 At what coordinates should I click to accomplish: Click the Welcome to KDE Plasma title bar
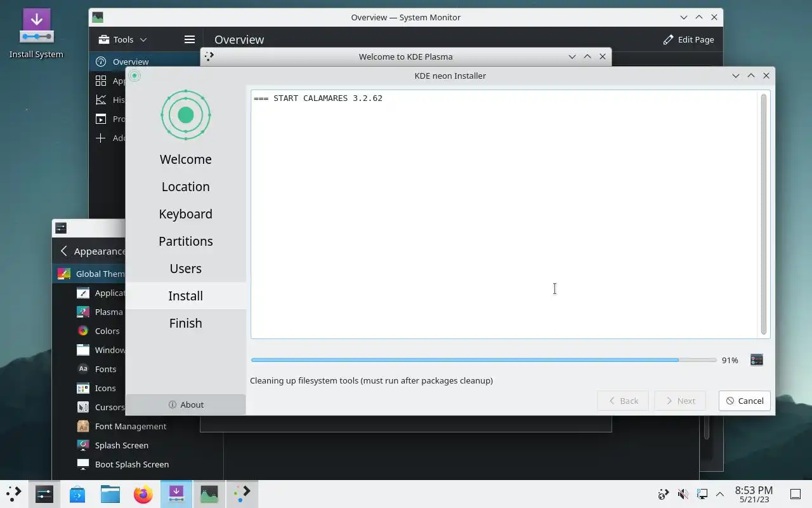click(x=406, y=57)
